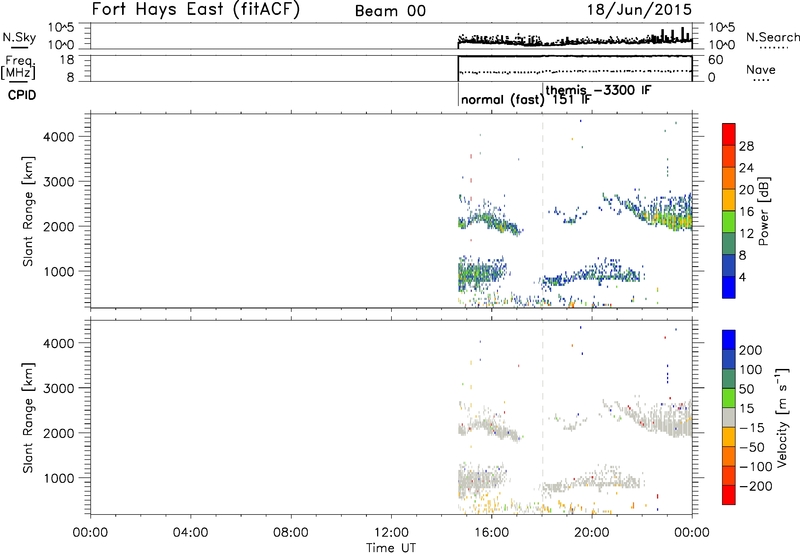This screenshot has height=554, width=800.
Task: Click the '24' tick on Power colorbar
Action: (746, 168)
